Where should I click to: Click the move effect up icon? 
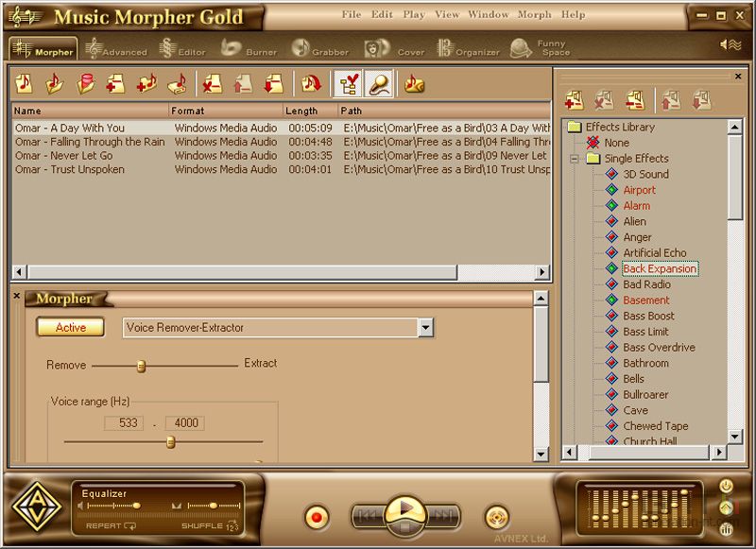(x=671, y=100)
